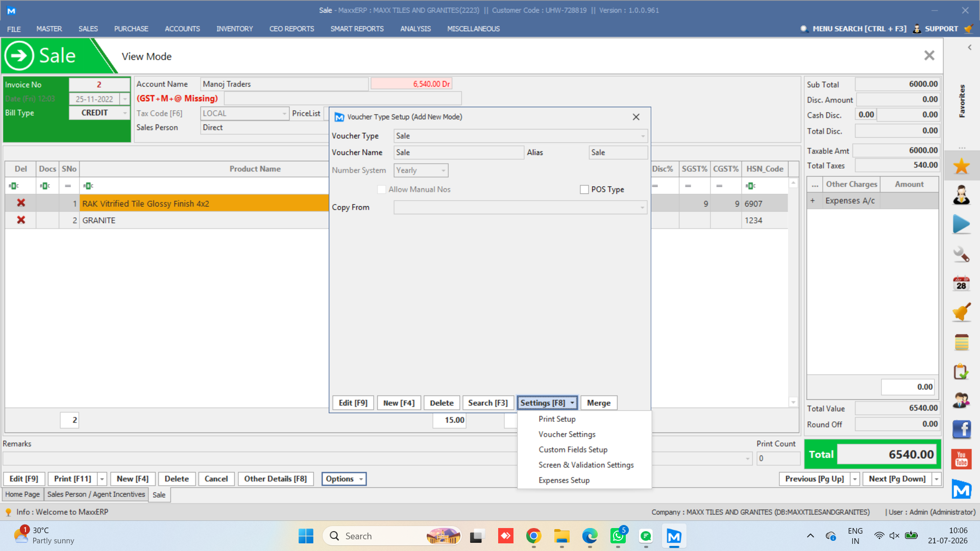
Task: Open the Previous [Pg Up] dropdown arrow
Action: pos(855,479)
